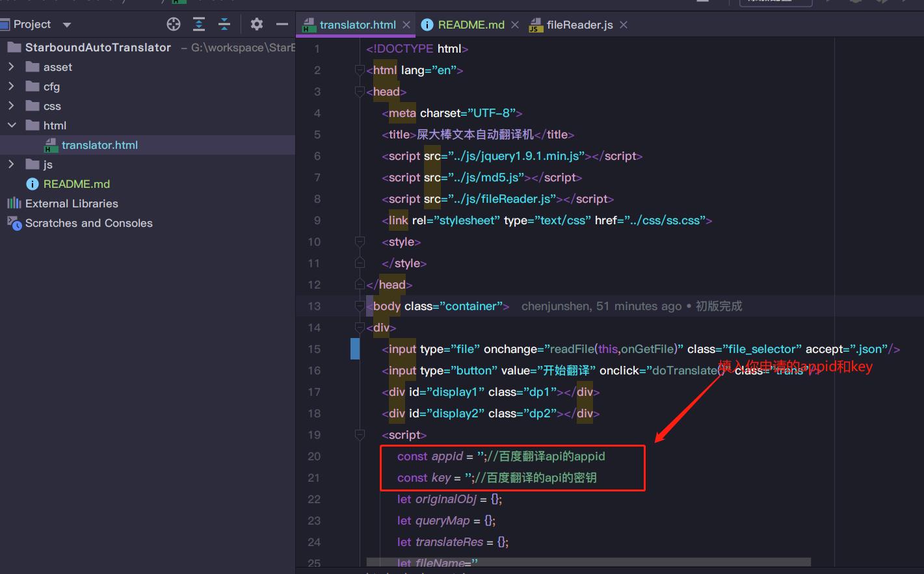Hide the Project panel with minus icon
Viewport: 924px width, 574px height.
(x=282, y=25)
